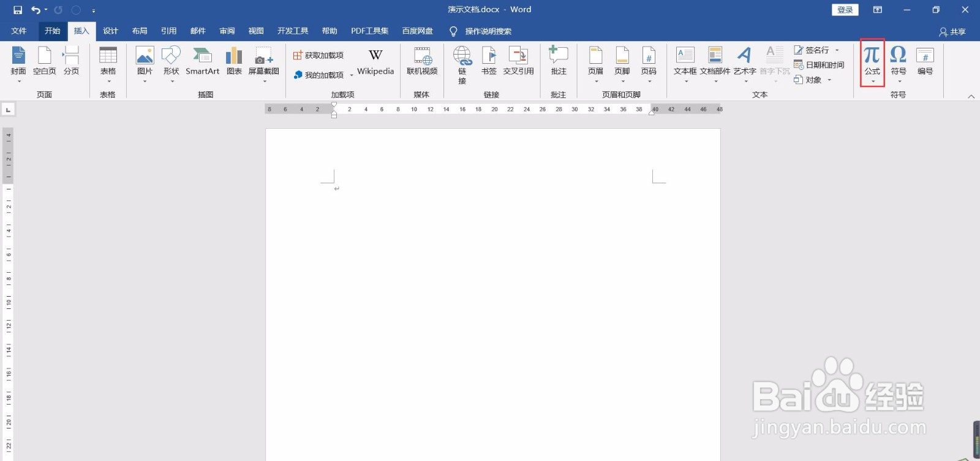Insert a chart (图表)
The height and width of the screenshot is (461, 980).
[x=234, y=61]
